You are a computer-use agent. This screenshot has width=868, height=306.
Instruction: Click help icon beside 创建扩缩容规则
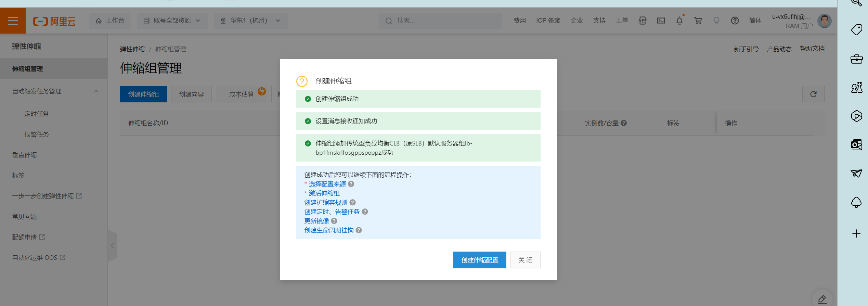[353, 202]
